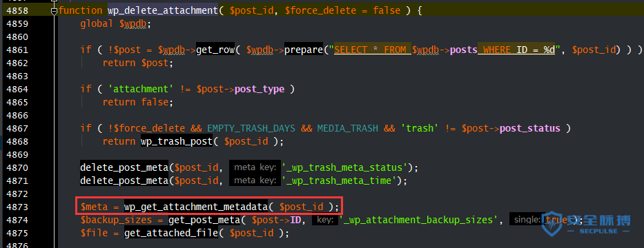Click the meta key hint on line 4871
Image resolution: width=644 pixels, height=248 pixels.
click(255, 180)
